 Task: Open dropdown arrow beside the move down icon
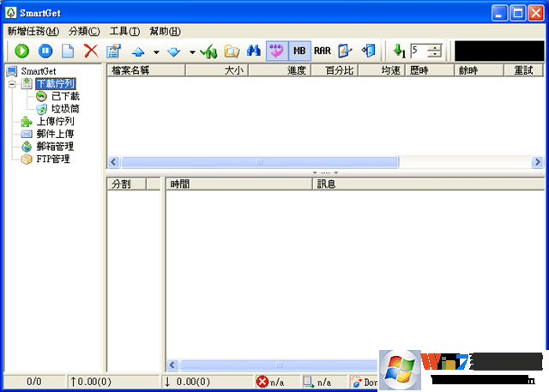pyautogui.click(x=192, y=52)
